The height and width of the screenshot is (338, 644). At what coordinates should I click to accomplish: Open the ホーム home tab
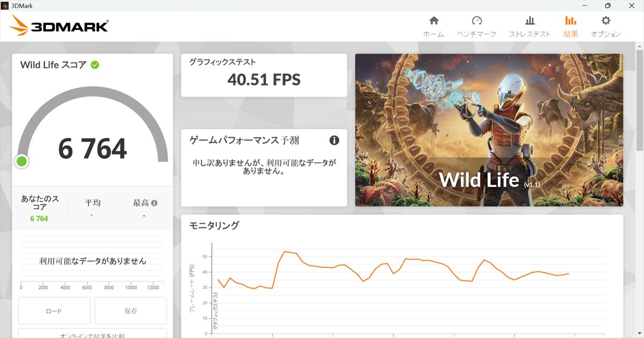coord(434,27)
